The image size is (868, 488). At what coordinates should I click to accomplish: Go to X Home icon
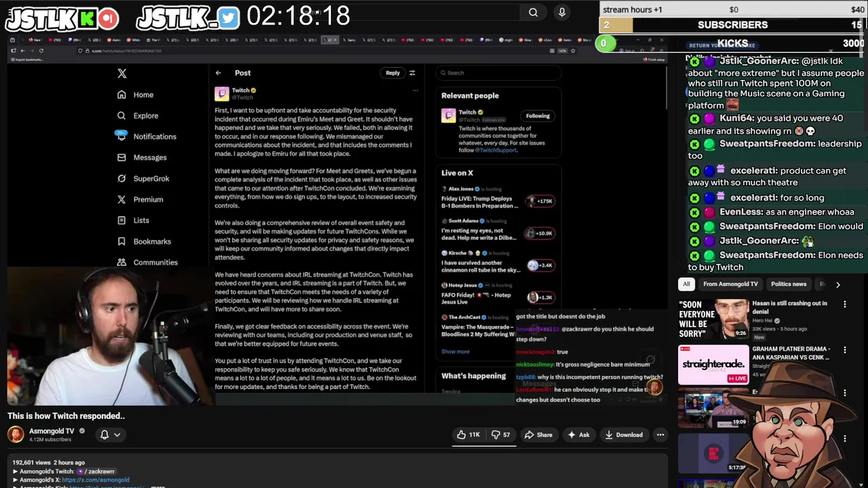point(121,95)
